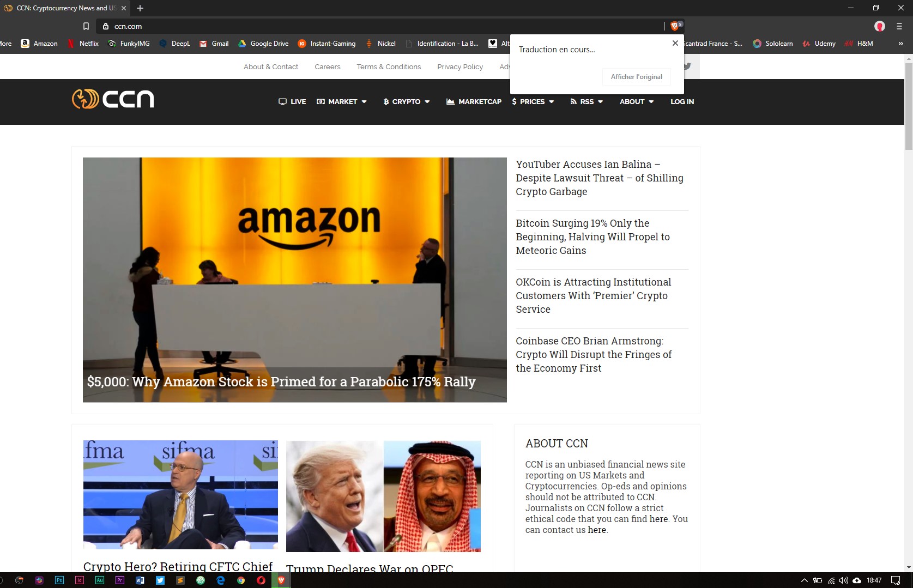Viewport: 913px width, 588px height.
Task: Open the Privacy Policy link
Action: click(x=460, y=67)
